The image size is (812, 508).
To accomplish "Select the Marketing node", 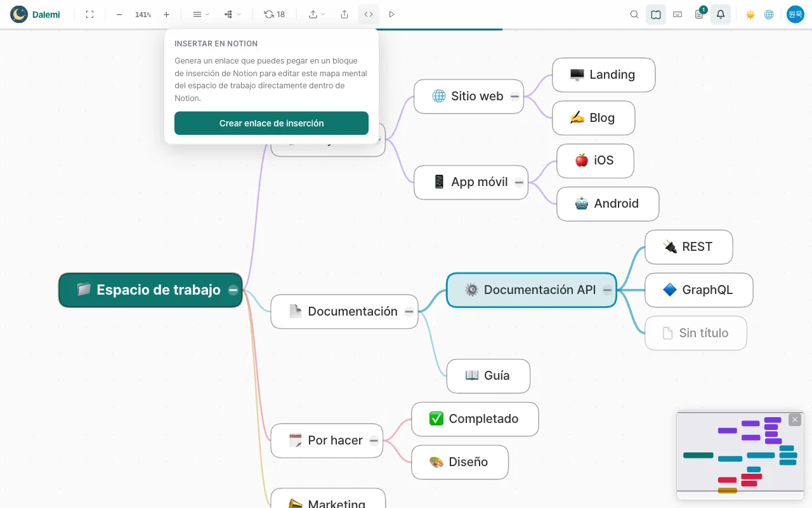I will click(328, 498).
